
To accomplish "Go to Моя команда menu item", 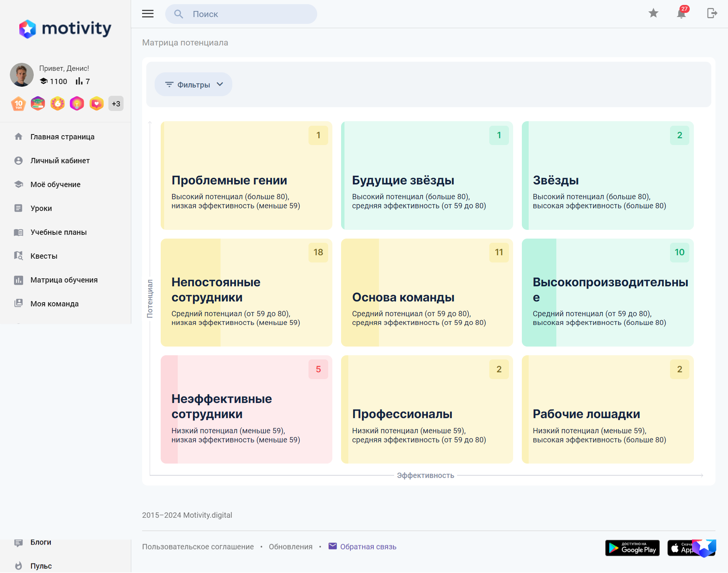I will (54, 304).
